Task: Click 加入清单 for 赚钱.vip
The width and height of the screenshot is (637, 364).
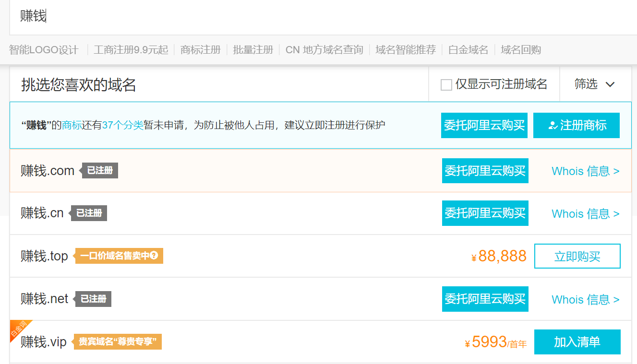Action: (x=577, y=342)
